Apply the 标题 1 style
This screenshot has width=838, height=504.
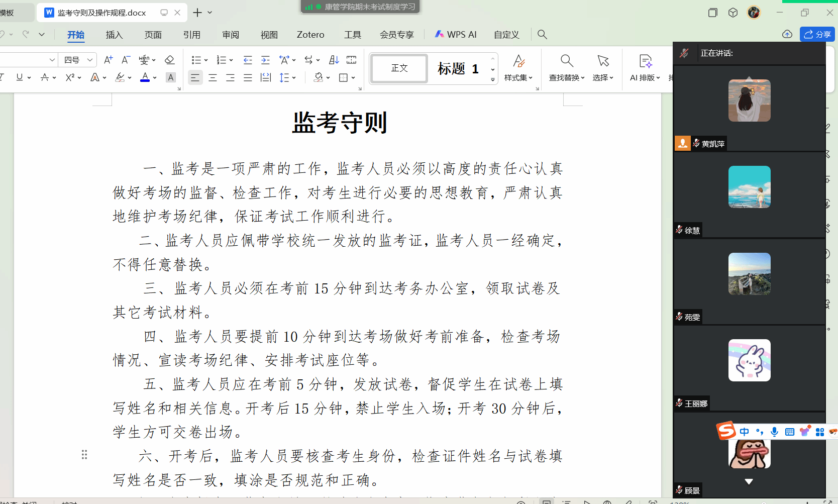[x=458, y=68]
